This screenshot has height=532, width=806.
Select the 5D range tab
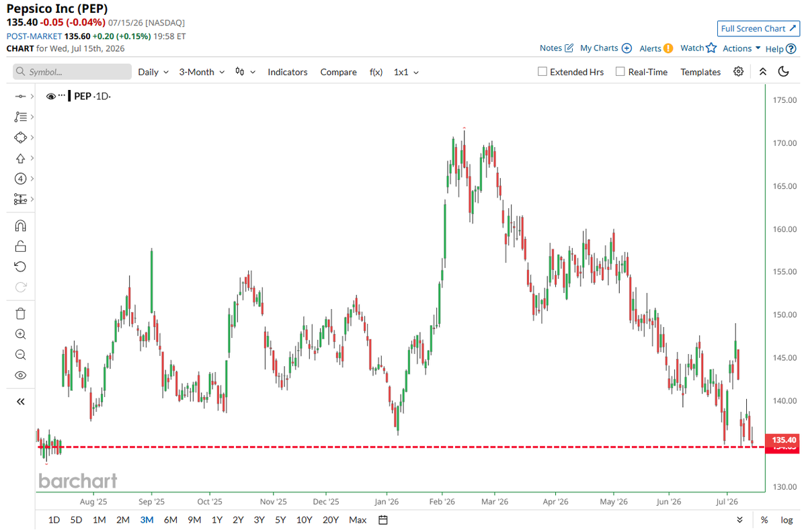coord(76,520)
